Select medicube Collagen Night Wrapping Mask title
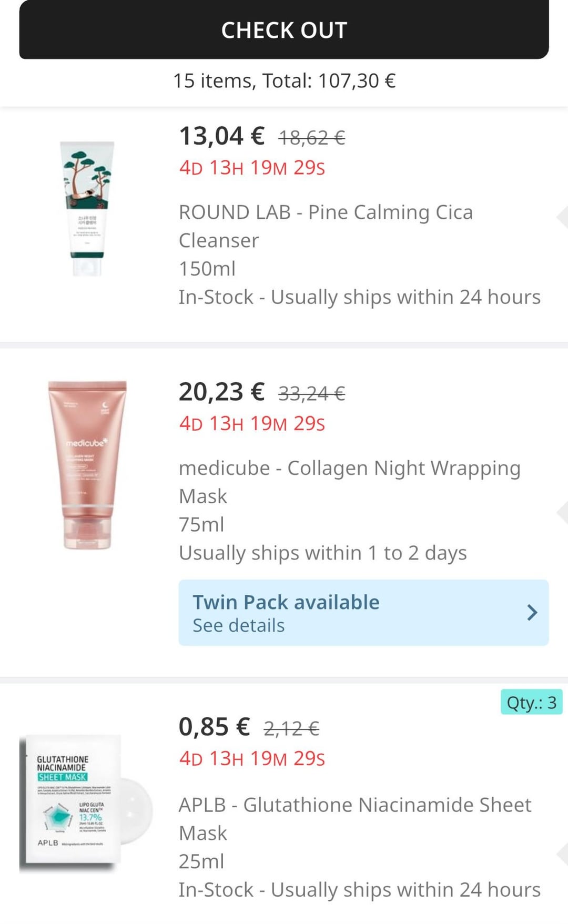Image resolution: width=568 pixels, height=924 pixels. pyautogui.click(x=349, y=482)
